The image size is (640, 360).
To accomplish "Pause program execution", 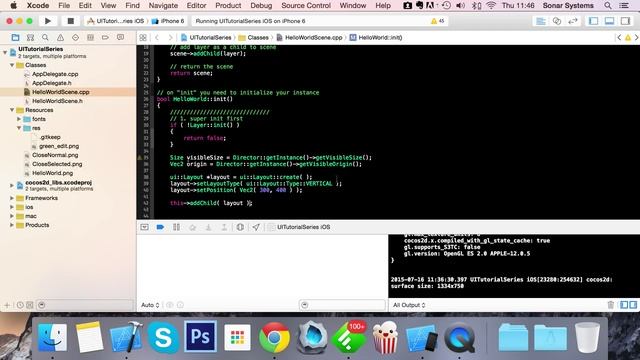I will click(x=176, y=227).
